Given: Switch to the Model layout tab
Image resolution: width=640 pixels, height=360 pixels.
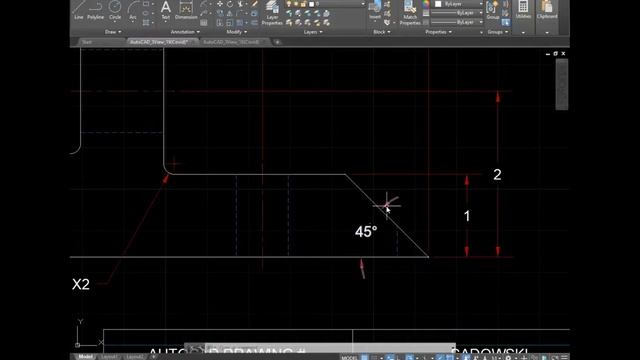Looking at the screenshot, I should coord(85,357).
